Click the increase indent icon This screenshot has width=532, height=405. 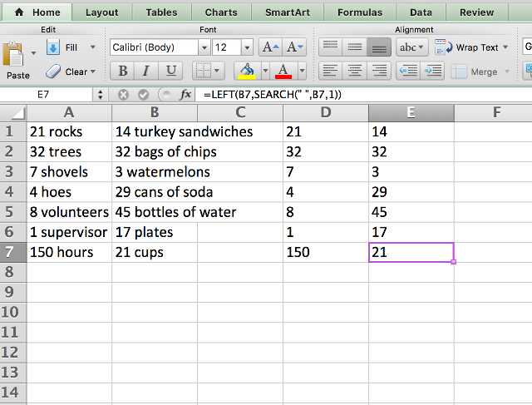(432, 71)
